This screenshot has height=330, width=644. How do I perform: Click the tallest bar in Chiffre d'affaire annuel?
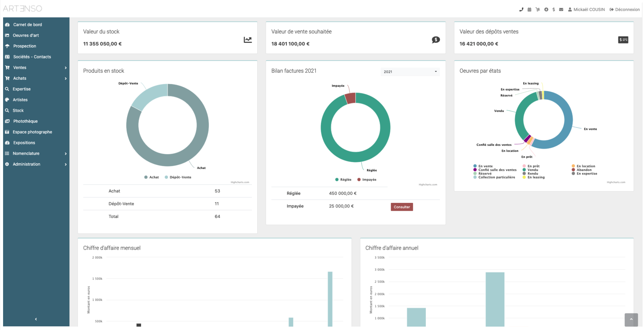(495, 299)
